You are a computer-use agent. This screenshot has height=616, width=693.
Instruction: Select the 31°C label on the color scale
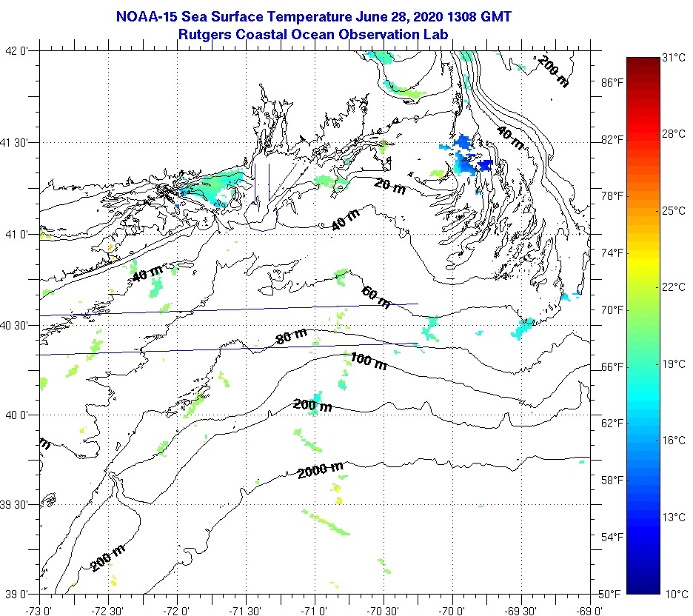672,57
